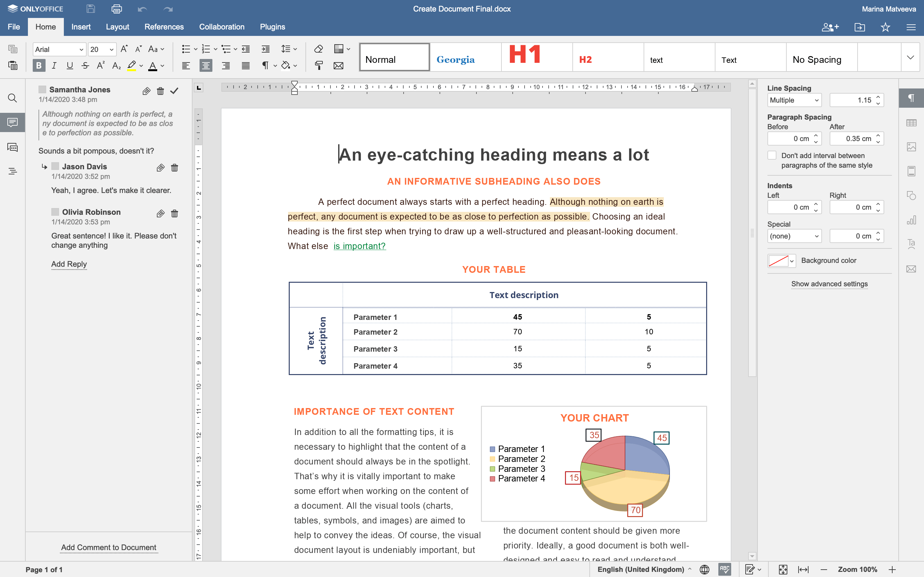This screenshot has height=577, width=924.
Task: Enable paragraph marks display toggle
Action: pos(265,65)
